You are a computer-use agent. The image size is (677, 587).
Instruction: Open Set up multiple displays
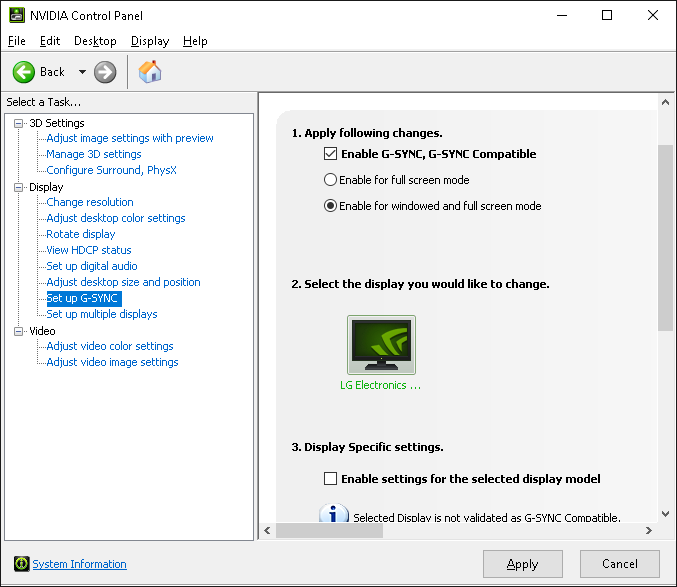click(x=102, y=314)
